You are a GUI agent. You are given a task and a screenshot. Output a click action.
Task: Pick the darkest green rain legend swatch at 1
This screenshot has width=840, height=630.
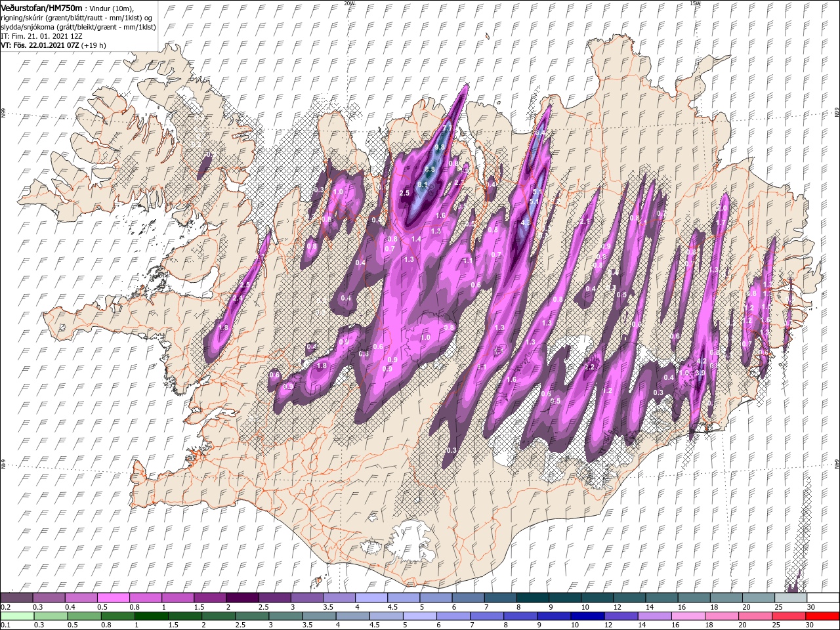coord(152,616)
